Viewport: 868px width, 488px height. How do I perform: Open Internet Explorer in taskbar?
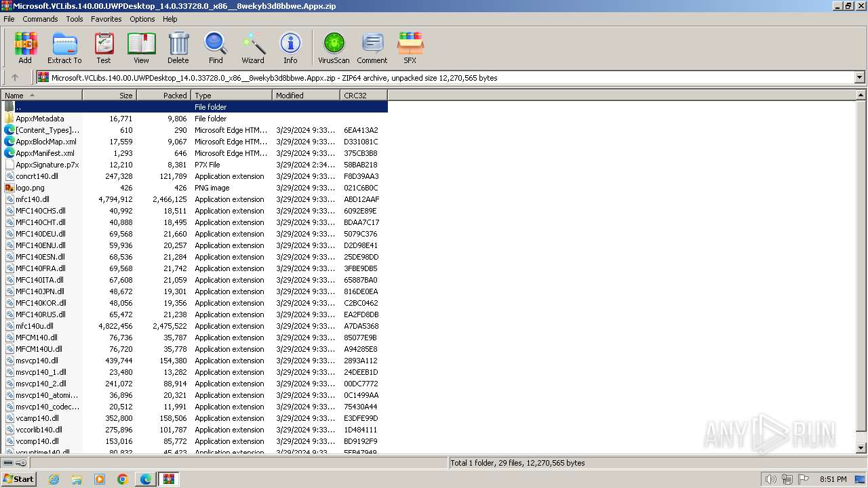54,479
